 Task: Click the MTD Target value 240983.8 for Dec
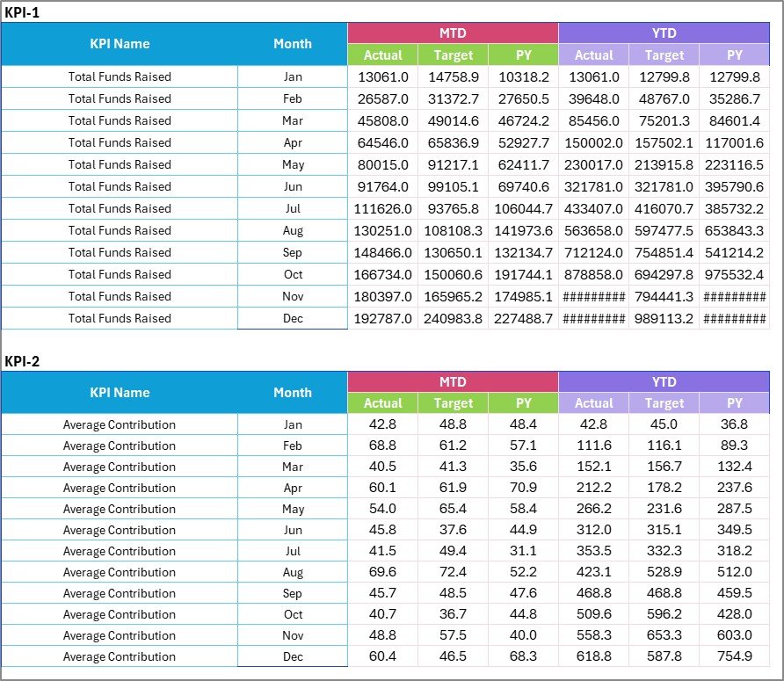pyautogui.click(x=454, y=318)
